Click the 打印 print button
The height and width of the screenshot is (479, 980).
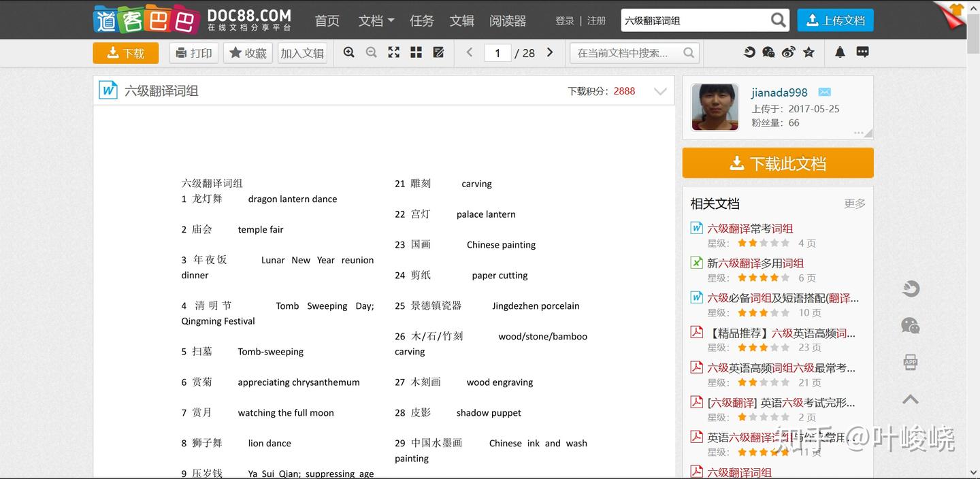[x=193, y=52]
